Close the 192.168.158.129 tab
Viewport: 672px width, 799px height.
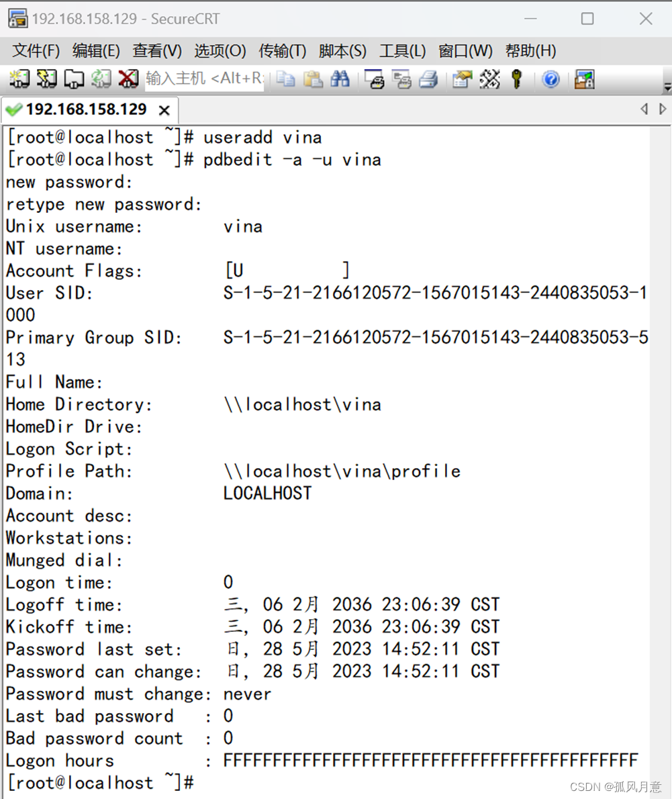(x=164, y=109)
